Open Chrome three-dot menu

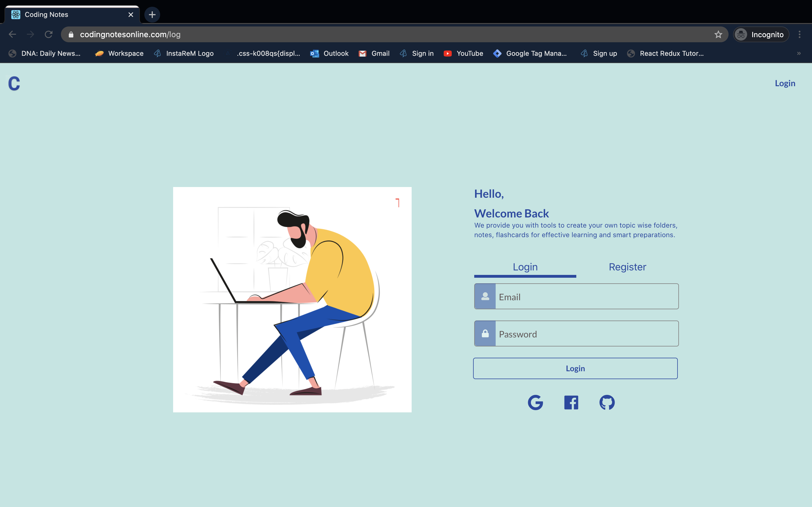click(800, 35)
